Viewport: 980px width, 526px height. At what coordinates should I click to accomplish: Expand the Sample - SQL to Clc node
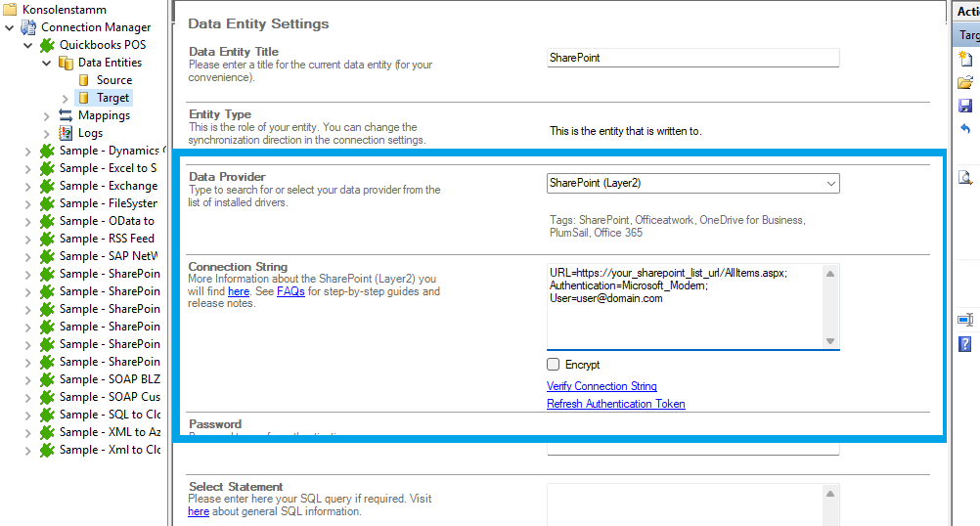[27, 415]
